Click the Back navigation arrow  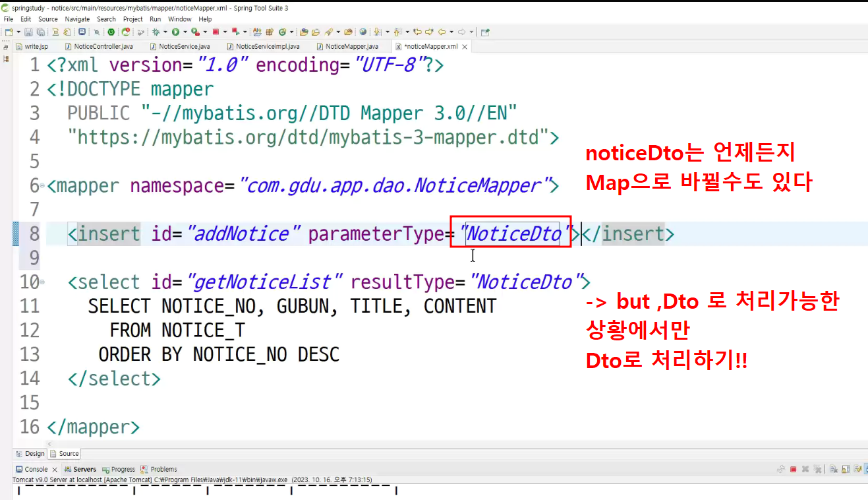tap(441, 32)
